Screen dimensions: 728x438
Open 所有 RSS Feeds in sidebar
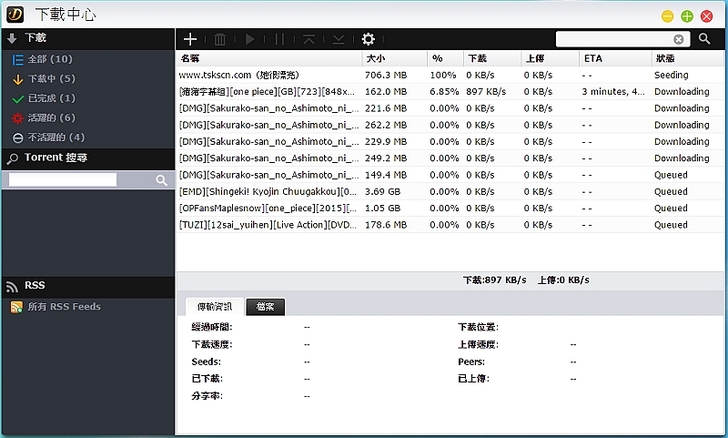64,306
